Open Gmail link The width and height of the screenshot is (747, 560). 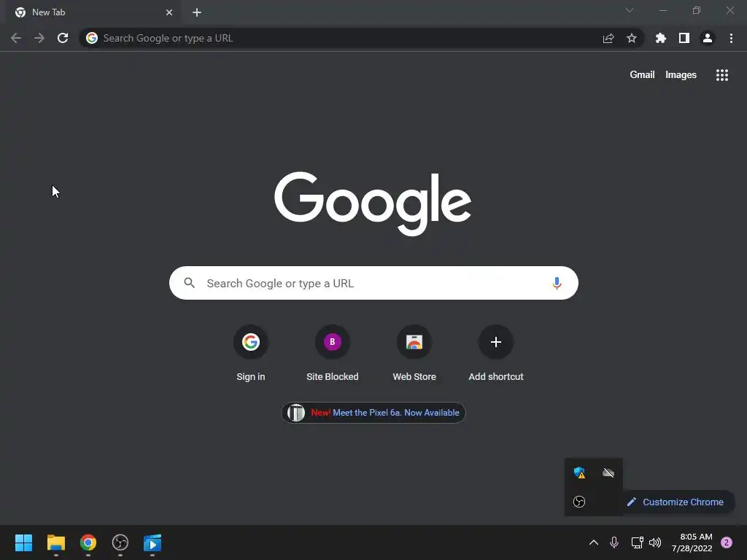click(x=642, y=75)
